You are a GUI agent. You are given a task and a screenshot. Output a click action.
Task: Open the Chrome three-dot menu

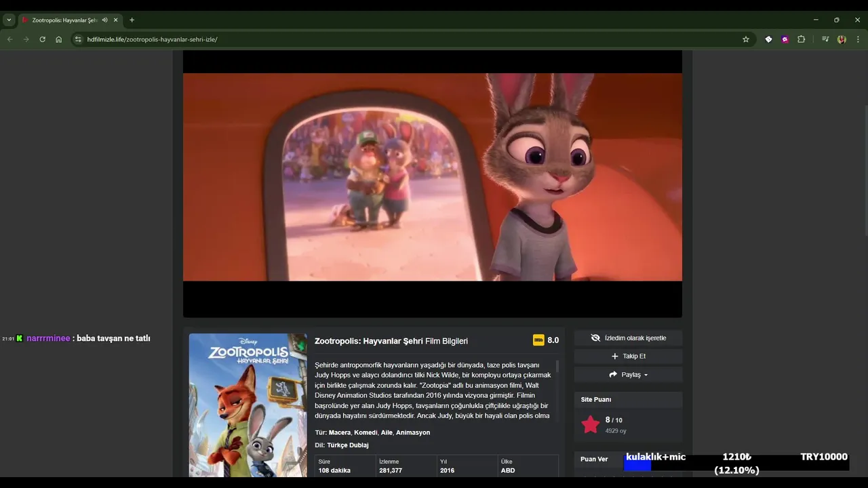point(858,39)
